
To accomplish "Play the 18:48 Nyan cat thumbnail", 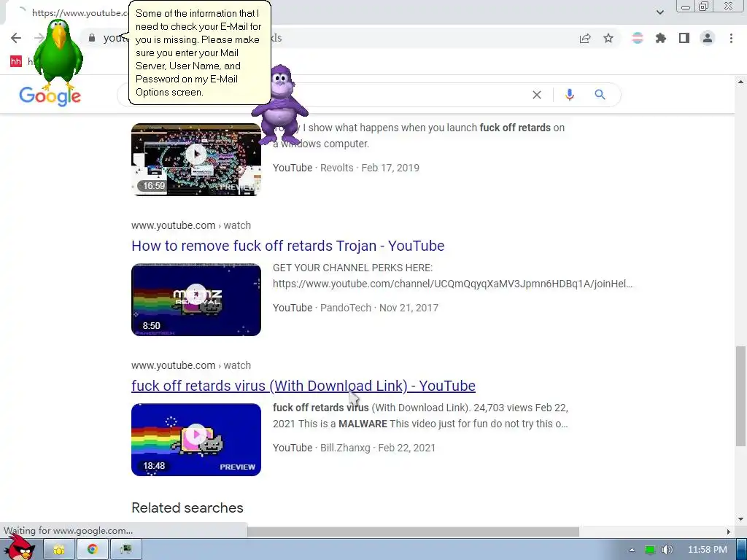I will [x=196, y=440].
